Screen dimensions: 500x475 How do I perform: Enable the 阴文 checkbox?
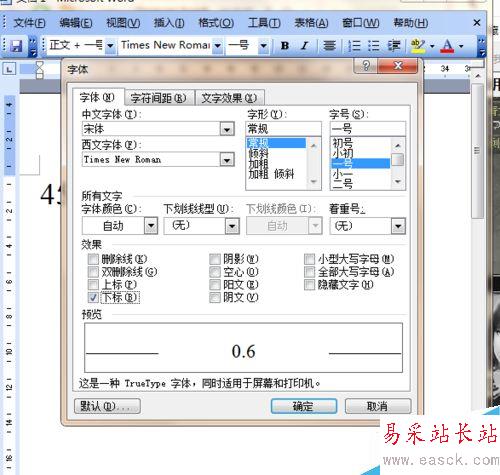pyautogui.click(x=215, y=297)
